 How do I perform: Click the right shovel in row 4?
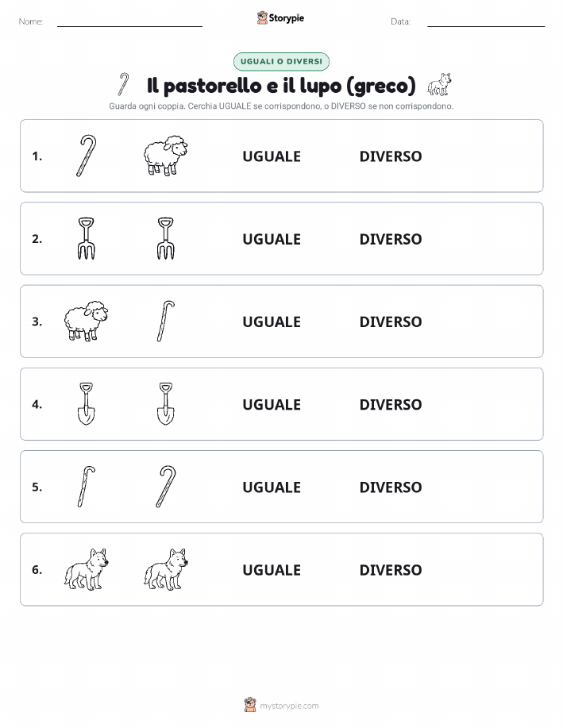pos(166,403)
